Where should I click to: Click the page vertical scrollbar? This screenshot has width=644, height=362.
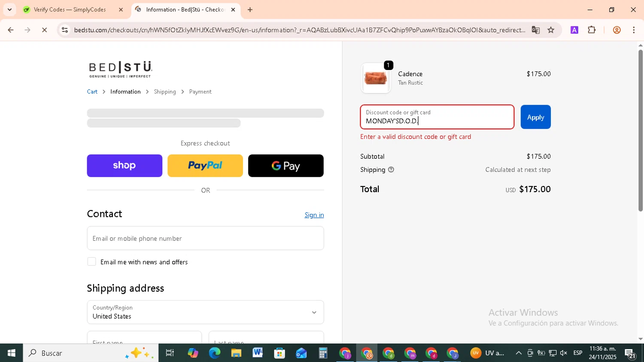641,131
